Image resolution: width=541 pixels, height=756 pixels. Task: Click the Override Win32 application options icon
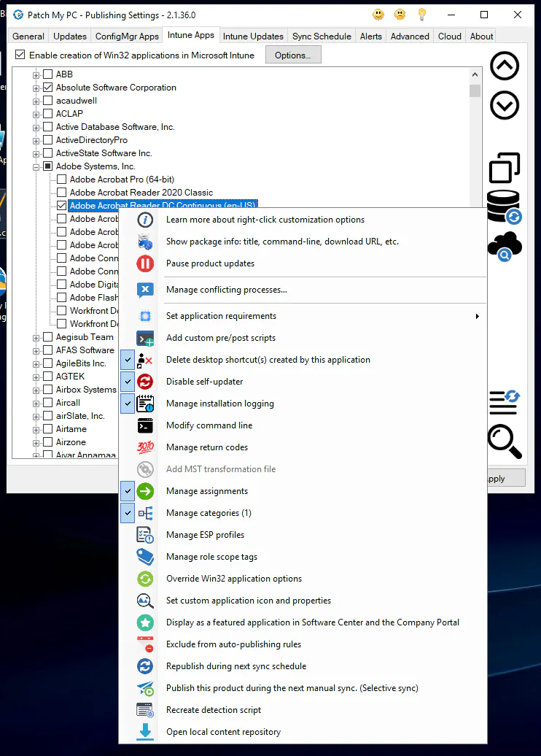[145, 579]
